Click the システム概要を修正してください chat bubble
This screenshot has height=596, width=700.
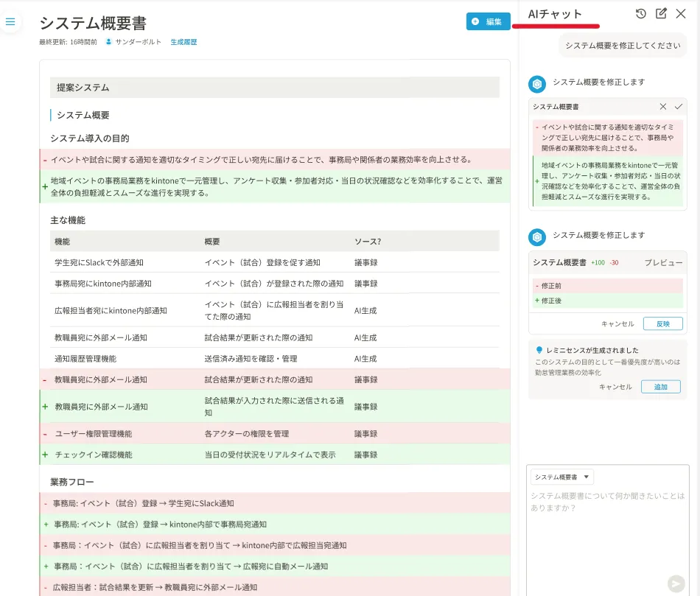click(623, 46)
